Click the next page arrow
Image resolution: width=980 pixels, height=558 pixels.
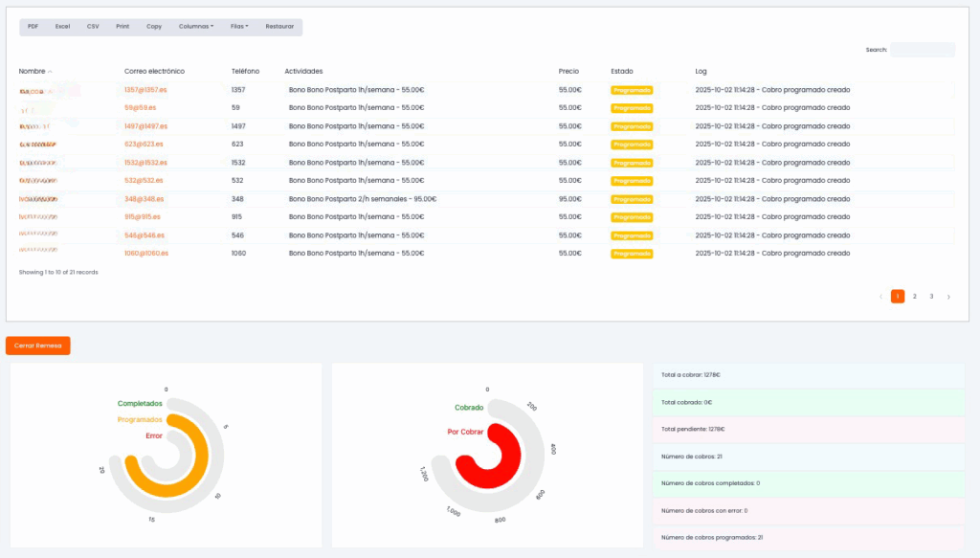pyautogui.click(x=948, y=297)
